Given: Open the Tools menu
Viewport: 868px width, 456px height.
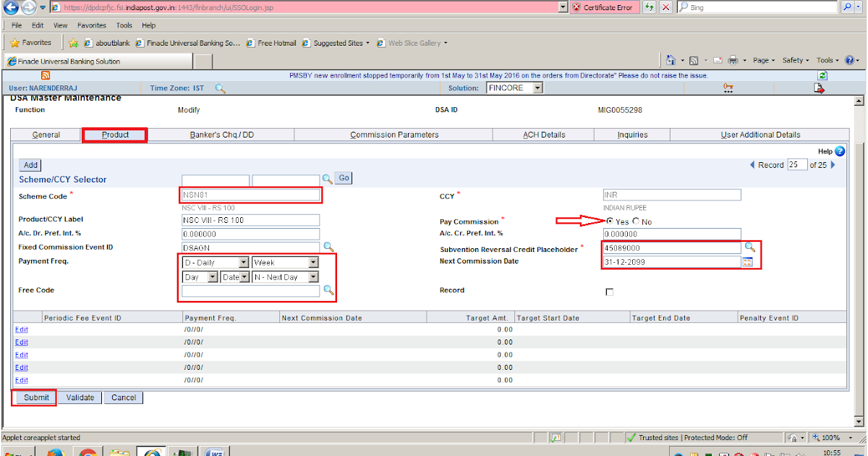Looking at the screenshot, I should coord(124,25).
